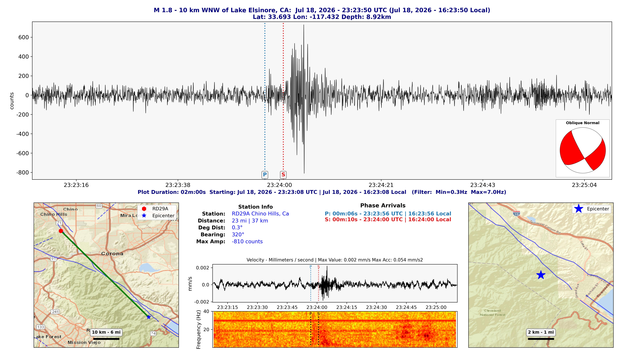The image size is (644, 362).
Task: Click the blue P arrival time line
Action: [x=388, y=214]
